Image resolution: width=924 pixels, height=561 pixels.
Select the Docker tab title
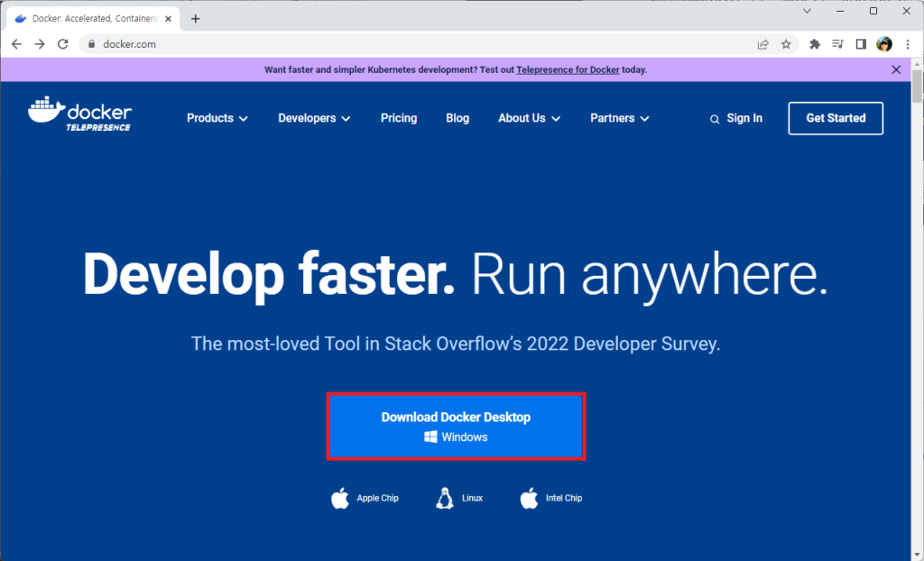tap(95, 19)
